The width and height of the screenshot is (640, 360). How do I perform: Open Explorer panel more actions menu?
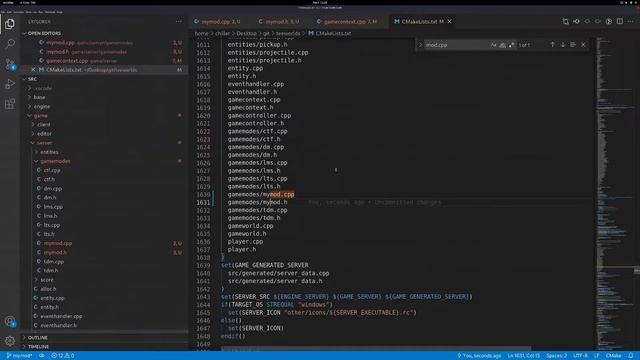179,22
